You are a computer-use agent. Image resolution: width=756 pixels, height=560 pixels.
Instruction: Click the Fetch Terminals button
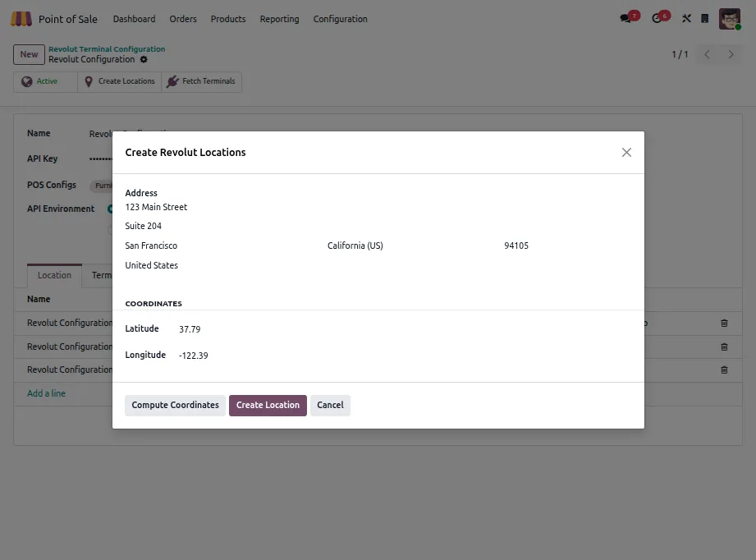point(202,81)
